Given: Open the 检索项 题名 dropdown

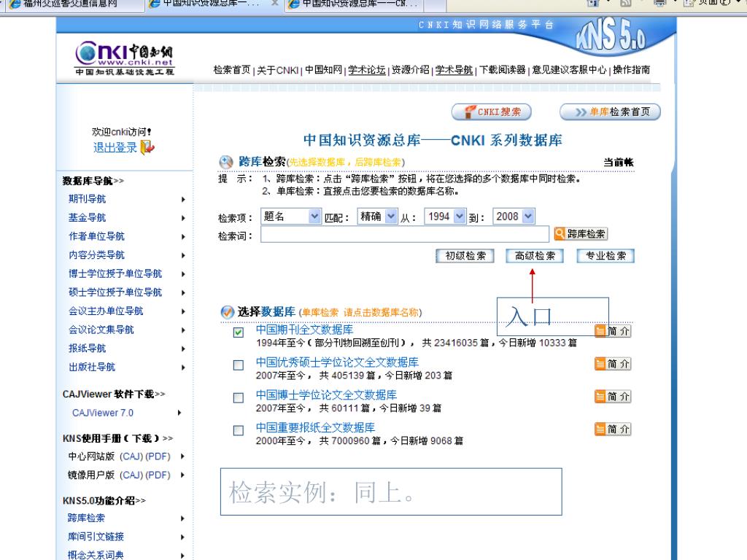Looking at the screenshot, I should 291,217.
